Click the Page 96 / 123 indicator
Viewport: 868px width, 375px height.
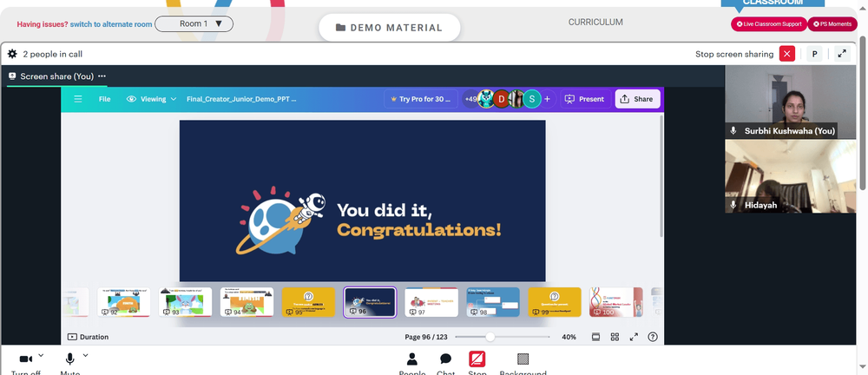pos(425,337)
